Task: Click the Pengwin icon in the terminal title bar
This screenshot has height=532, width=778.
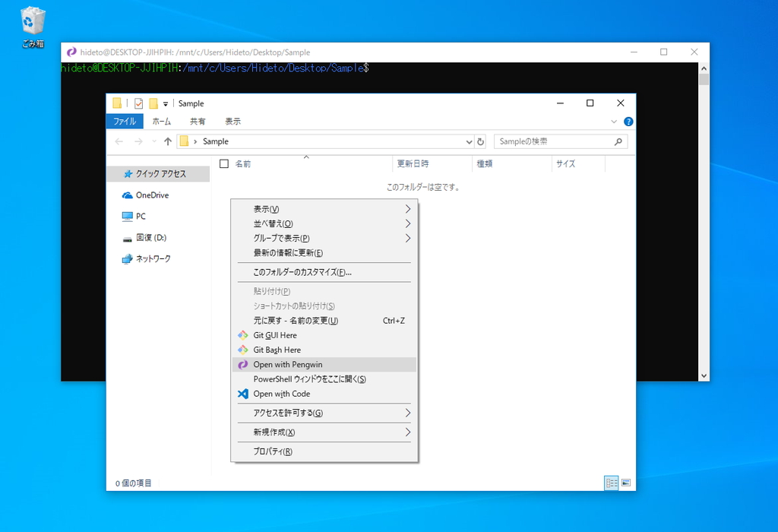Action: pyautogui.click(x=71, y=52)
